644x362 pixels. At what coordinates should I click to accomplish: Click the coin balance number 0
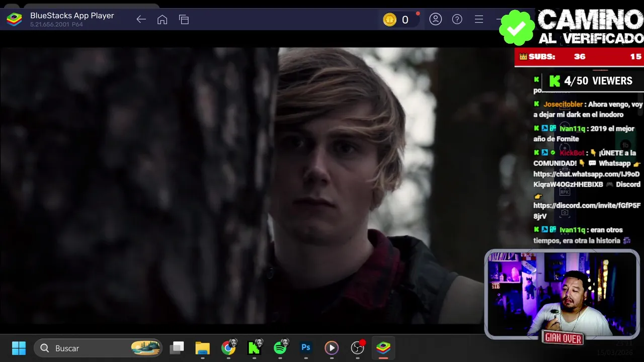[405, 20]
